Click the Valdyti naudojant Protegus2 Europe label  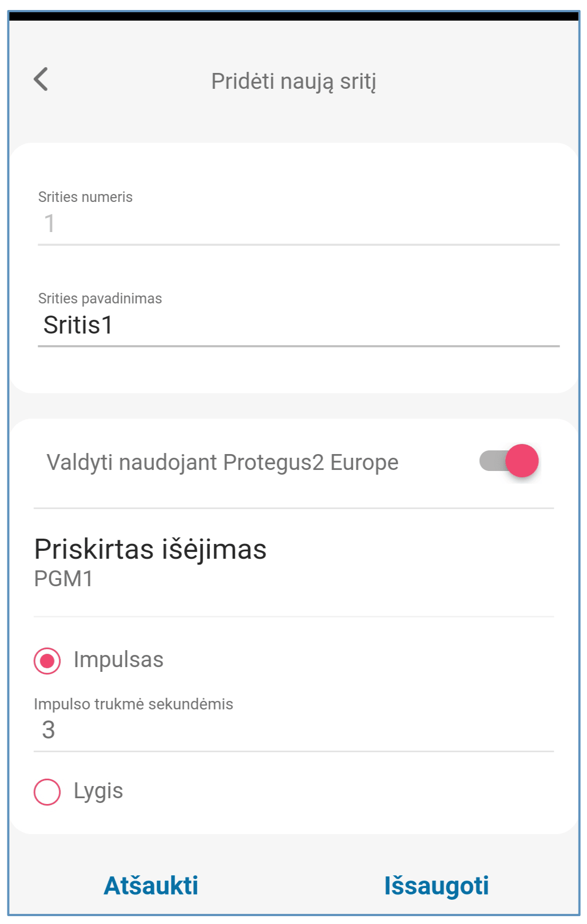222,462
